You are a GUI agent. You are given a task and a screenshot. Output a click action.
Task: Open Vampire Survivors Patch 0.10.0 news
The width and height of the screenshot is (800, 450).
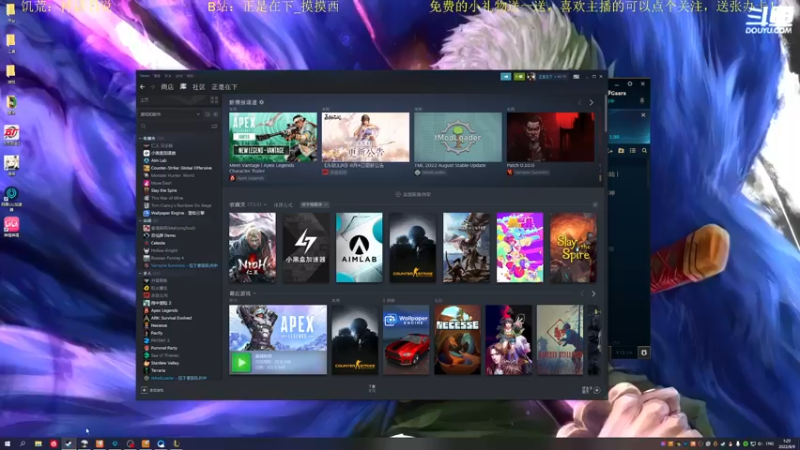[550, 137]
